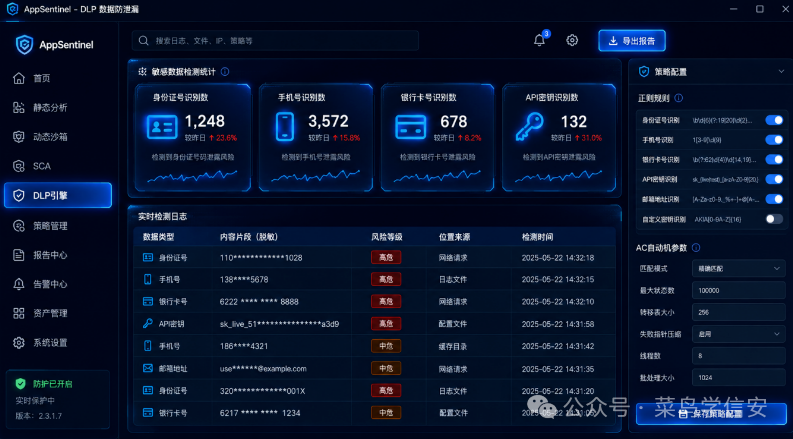Click the 银行卡号识别数 card icon
The width and height of the screenshot is (793, 439).
(410, 127)
